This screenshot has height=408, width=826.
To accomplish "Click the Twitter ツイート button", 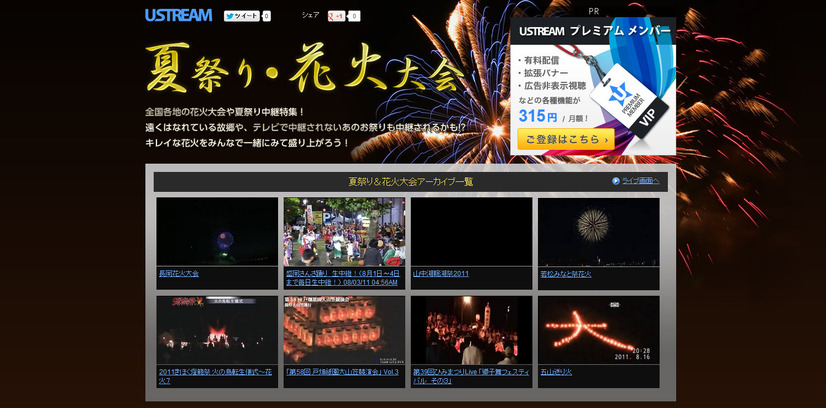I will point(241,16).
